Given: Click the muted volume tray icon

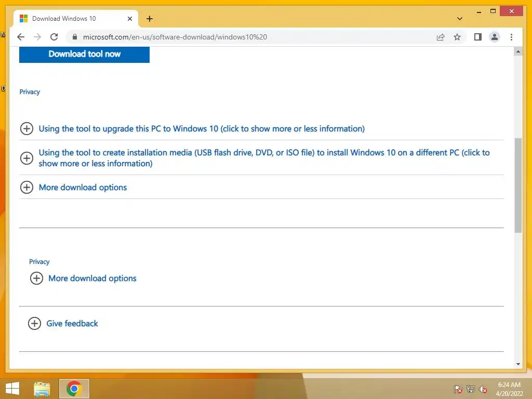Looking at the screenshot, I should tap(483, 389).
